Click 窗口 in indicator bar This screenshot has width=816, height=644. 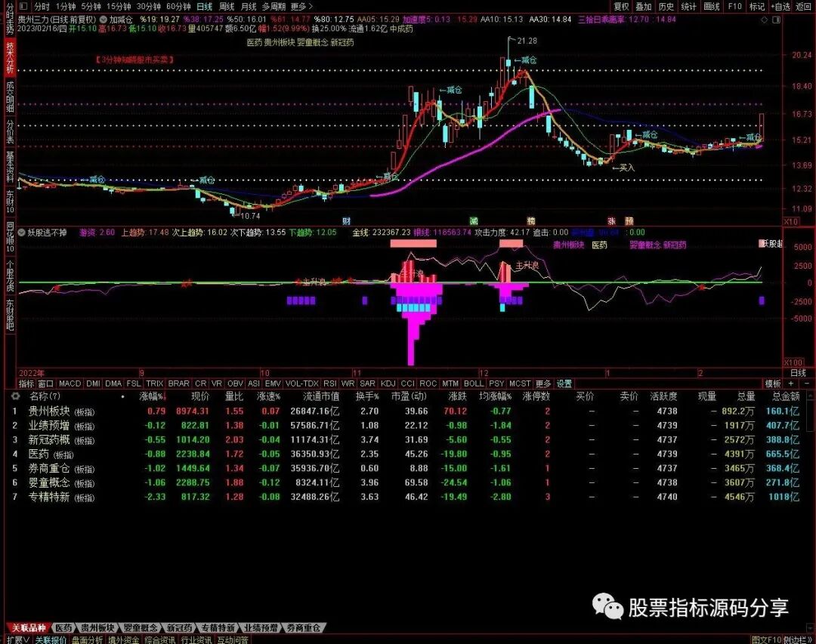coord(46,384)
